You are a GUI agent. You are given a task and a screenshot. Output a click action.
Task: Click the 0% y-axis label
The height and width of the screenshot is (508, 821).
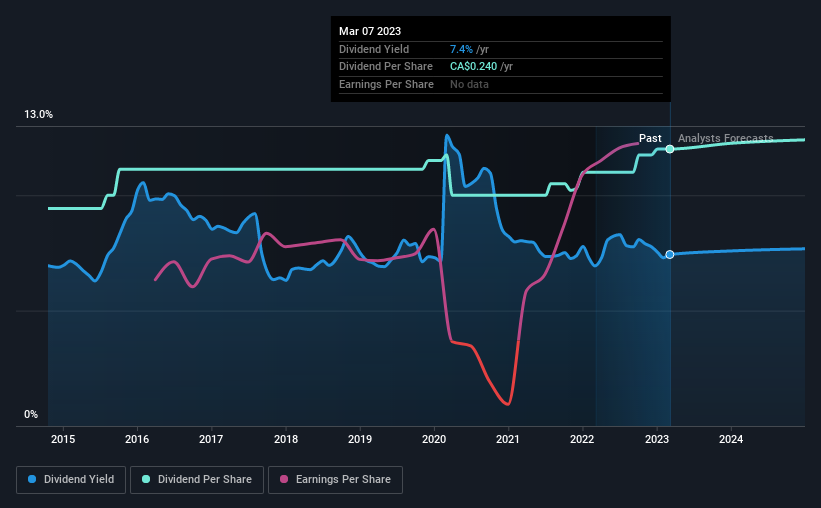pyautogui.click(x=31, y=414)
